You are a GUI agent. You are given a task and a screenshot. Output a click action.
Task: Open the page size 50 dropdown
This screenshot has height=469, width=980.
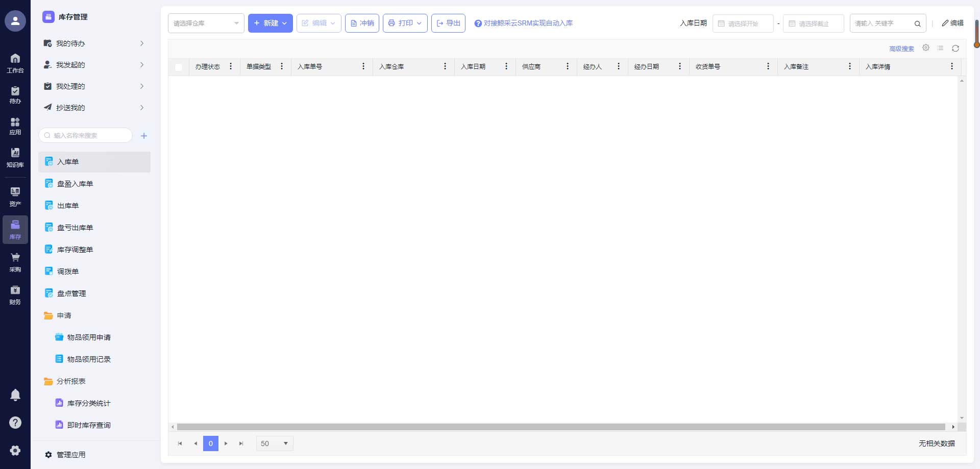(x=275, y=443)
